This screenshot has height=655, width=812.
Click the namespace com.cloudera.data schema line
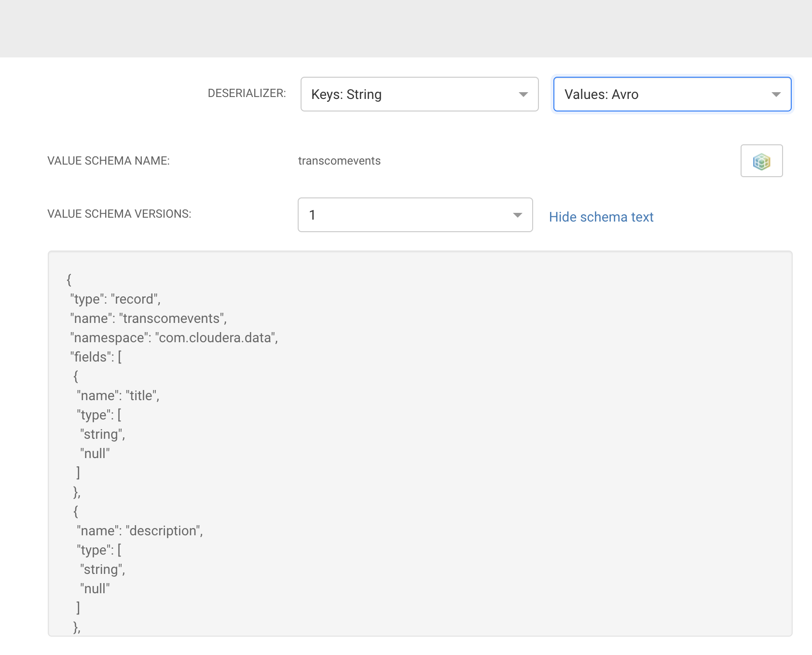pyautogui.click(x=174, y=338)
